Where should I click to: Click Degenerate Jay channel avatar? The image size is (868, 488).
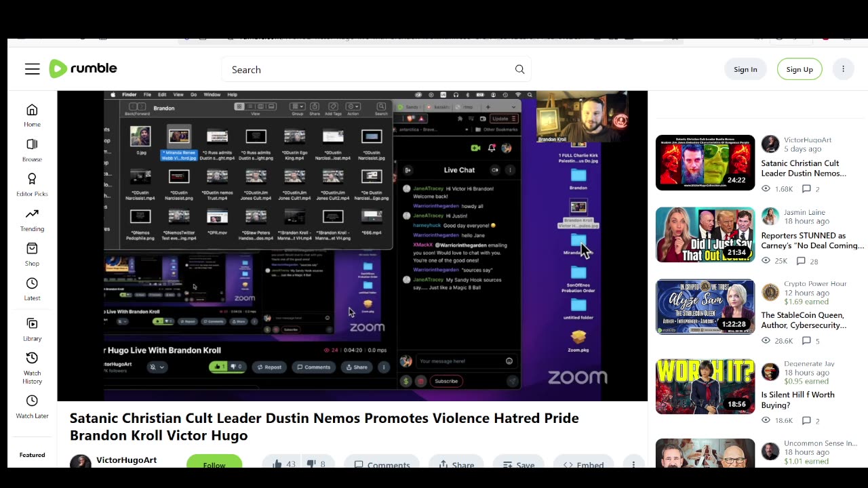[770, 372]
